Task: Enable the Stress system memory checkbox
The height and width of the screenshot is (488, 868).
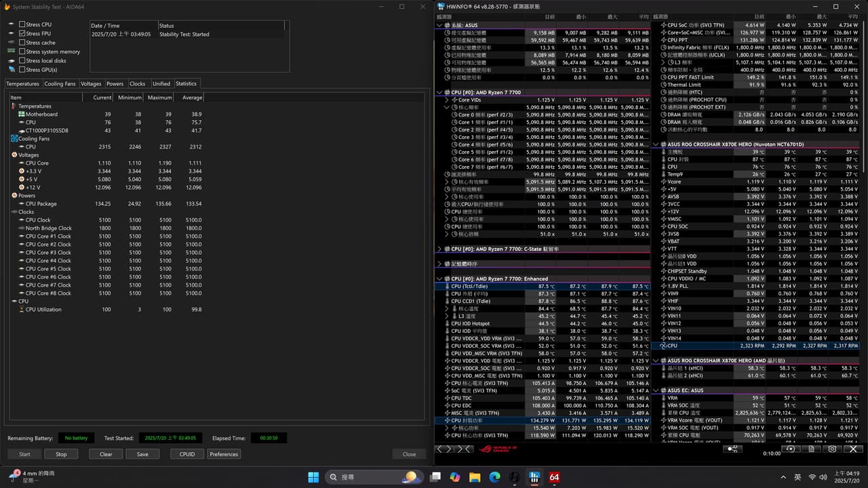Action: coord(22,52)
